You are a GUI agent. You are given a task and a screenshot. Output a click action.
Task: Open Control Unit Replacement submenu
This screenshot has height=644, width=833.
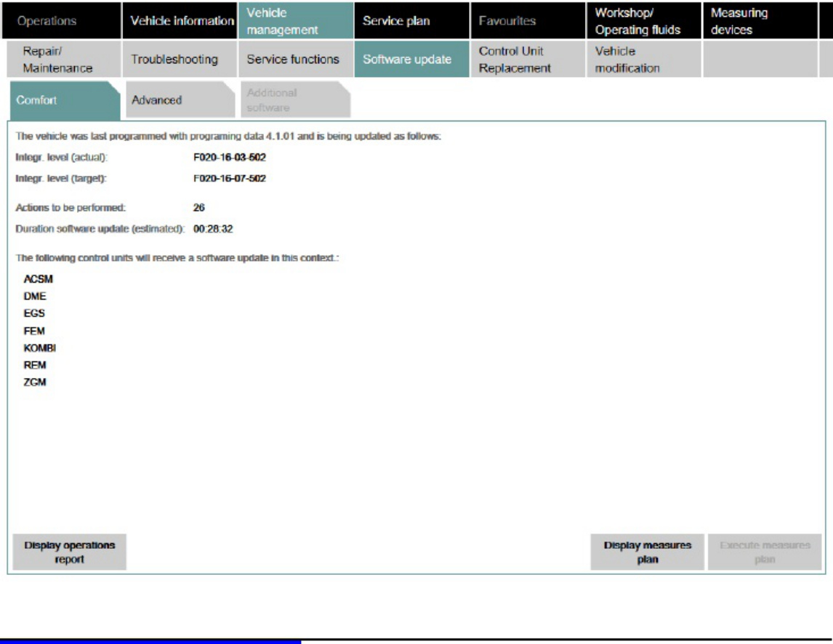528,60
